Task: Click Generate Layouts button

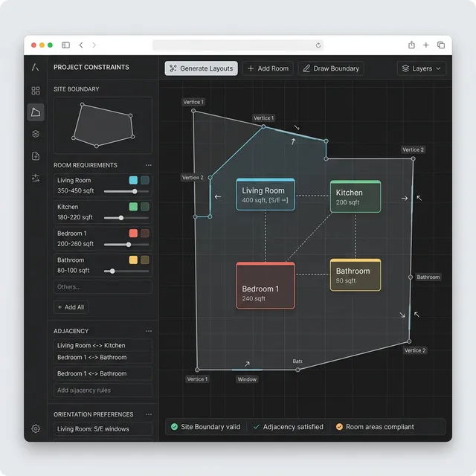Action: point(201,68)
